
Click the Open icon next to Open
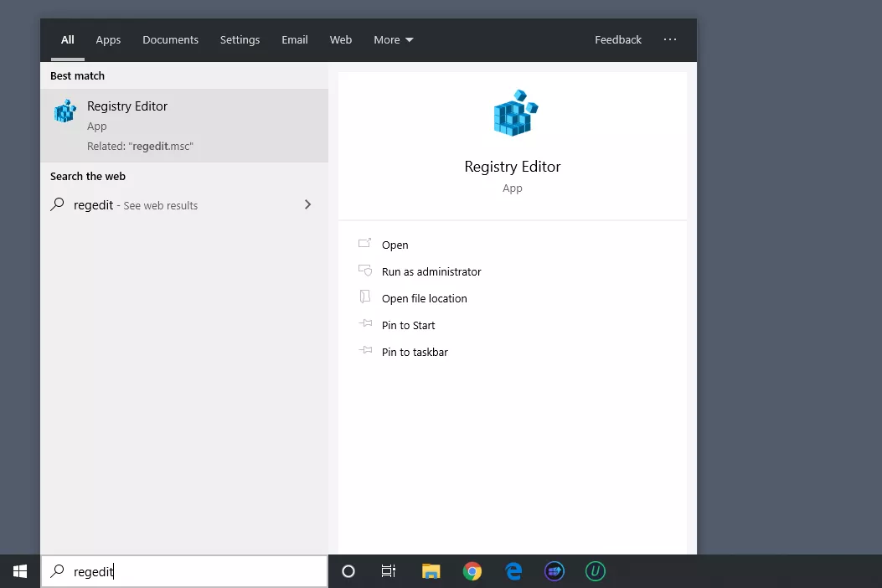coord(365,244)
